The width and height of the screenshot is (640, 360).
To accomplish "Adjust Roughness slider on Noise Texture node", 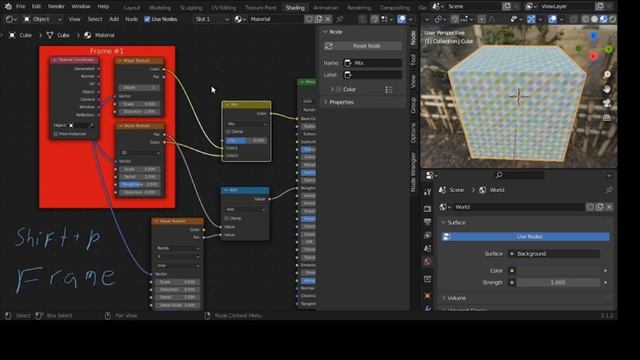I will 140,184.
